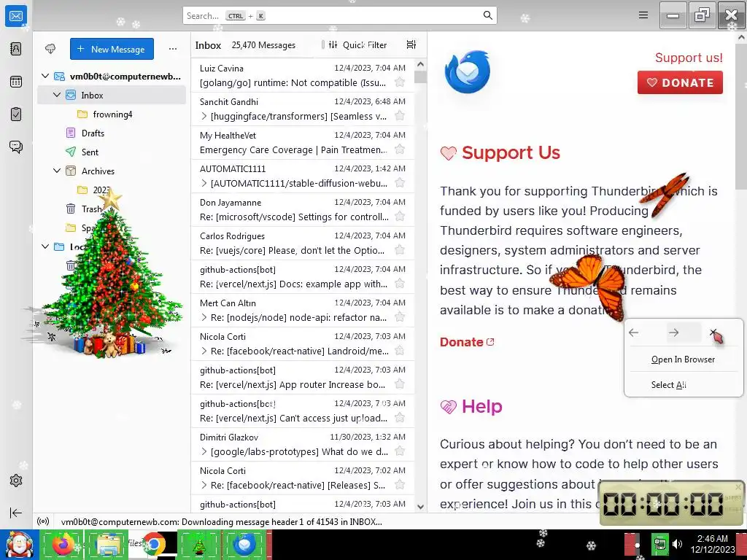Image resolution: width=747 pixels, height=560 pixels.
Task: Open Christmas tree taskbar icon
Action: [199, 544]
